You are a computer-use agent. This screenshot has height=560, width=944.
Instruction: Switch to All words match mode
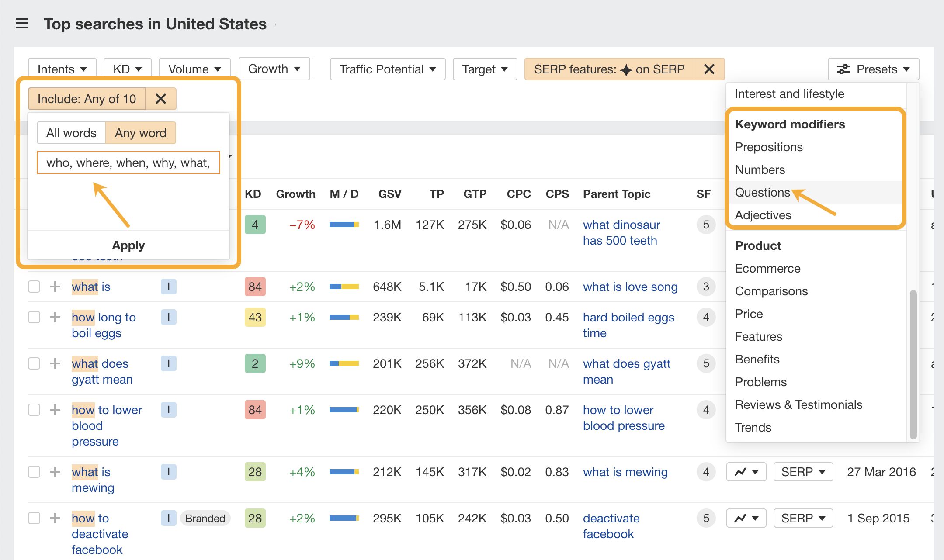point(72,133)
